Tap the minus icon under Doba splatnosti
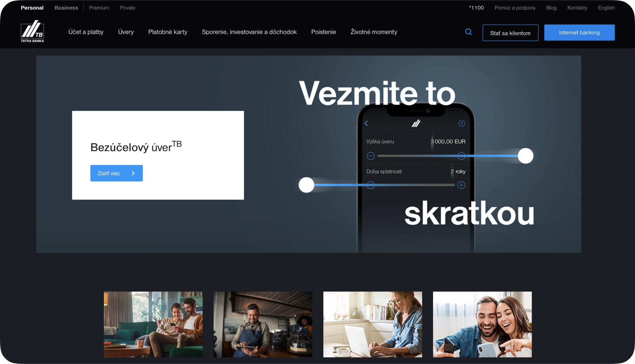635x364 pixels. click(x=371, y=185)
